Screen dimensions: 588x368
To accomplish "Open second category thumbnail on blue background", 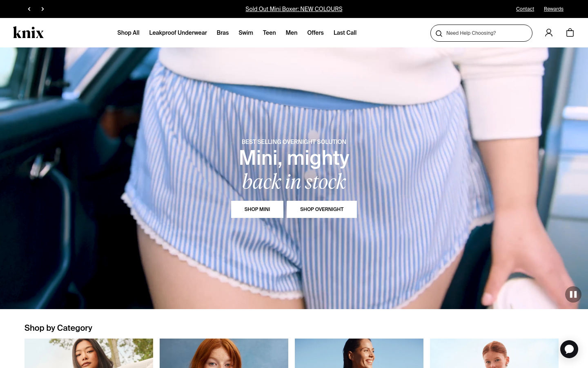I will click(224, 353).
